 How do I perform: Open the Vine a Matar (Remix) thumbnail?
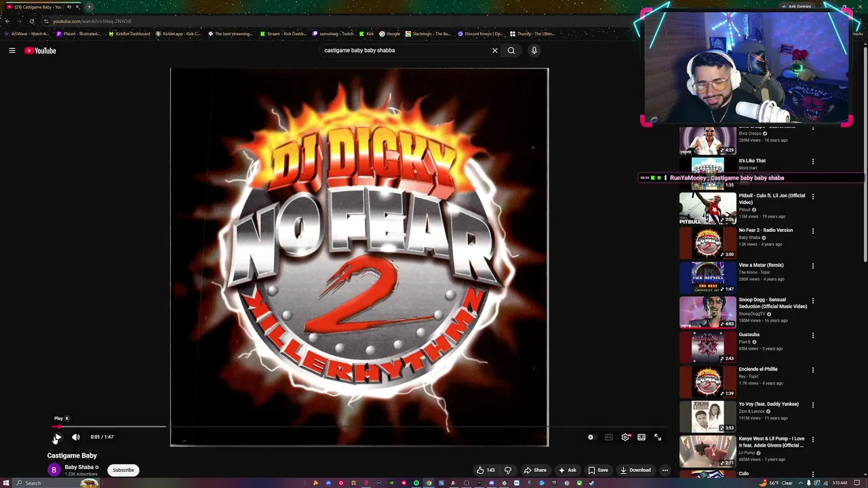pyautogui.click(x=707, y=278)
